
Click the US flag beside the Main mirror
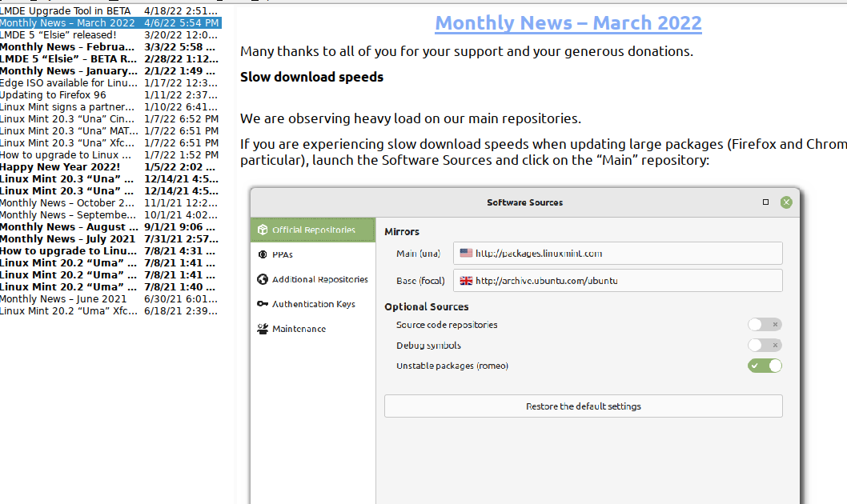[465, 253]
